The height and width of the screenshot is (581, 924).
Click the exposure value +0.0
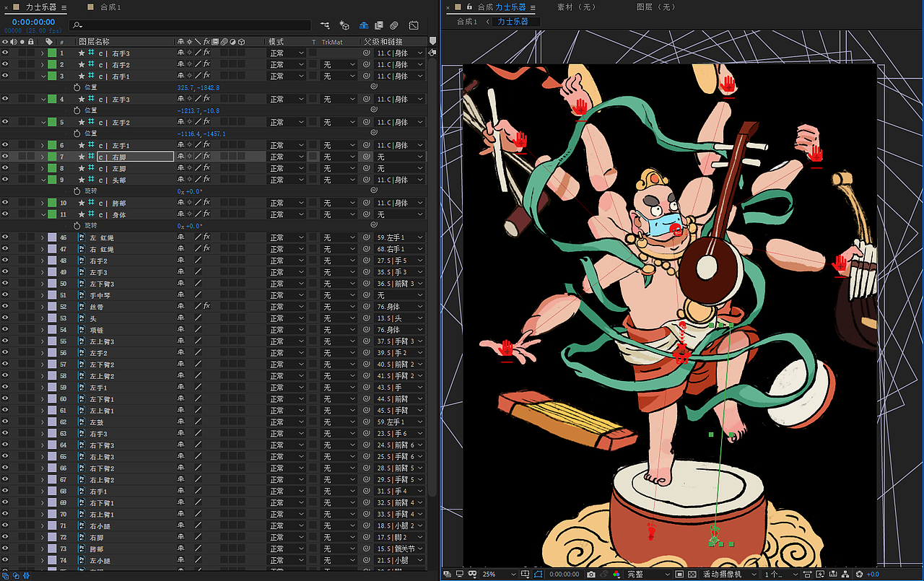point(873,574)
